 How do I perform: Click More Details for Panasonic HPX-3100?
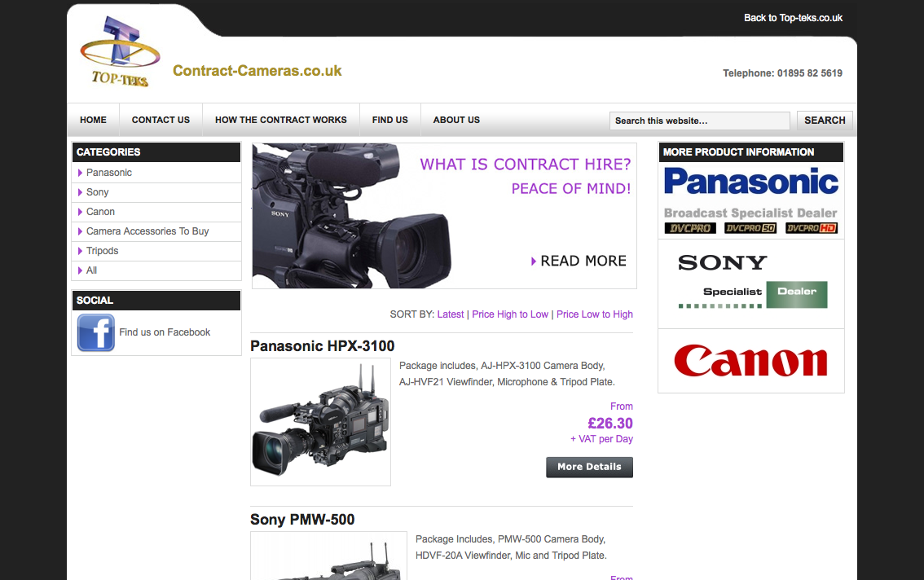pos(589,467)
